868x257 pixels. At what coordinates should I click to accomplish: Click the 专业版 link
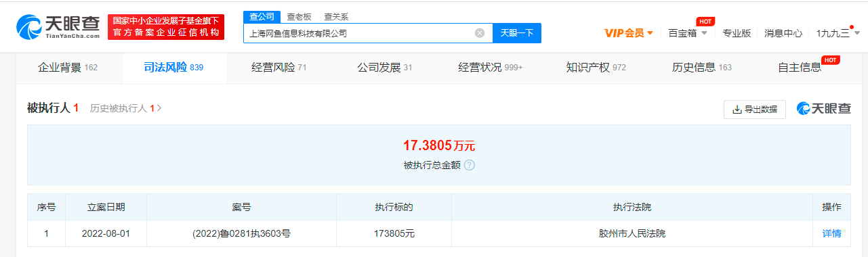coord(737,33)
